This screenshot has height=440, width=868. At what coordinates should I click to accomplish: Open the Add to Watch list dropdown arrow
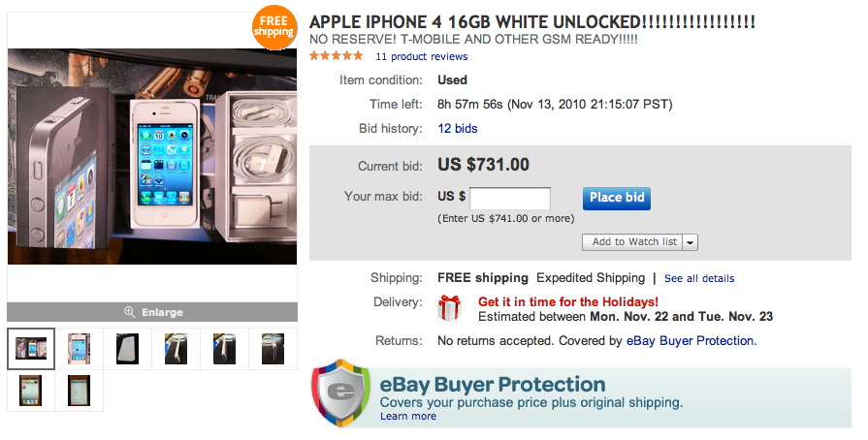[691, 242]
